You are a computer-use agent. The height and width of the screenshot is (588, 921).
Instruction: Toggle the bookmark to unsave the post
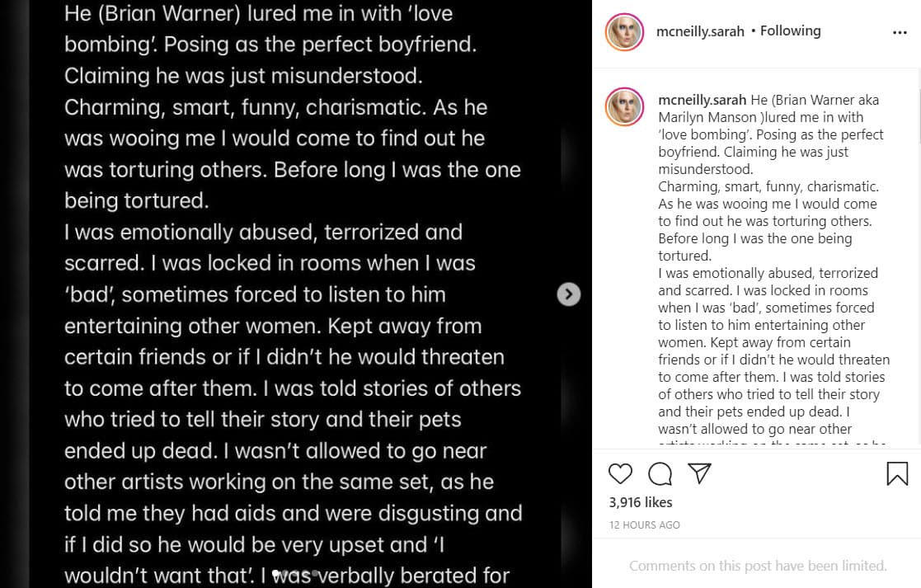[896, 473]
